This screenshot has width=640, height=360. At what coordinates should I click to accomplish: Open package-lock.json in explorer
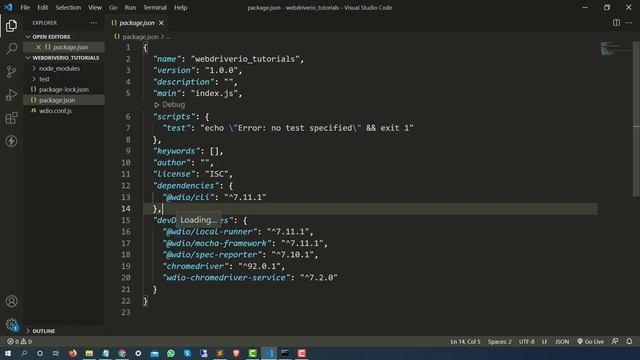[x=64, y=89]
